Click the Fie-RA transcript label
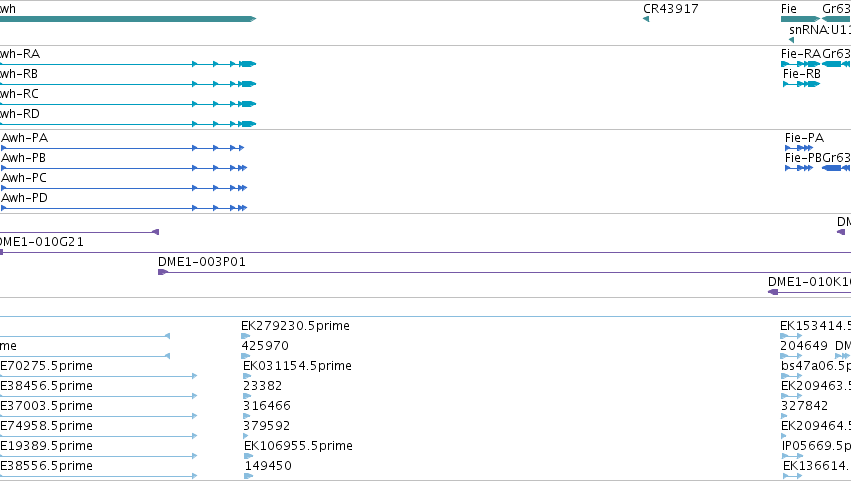The height and width of the screenshot is (481, 851). (801, 54)
